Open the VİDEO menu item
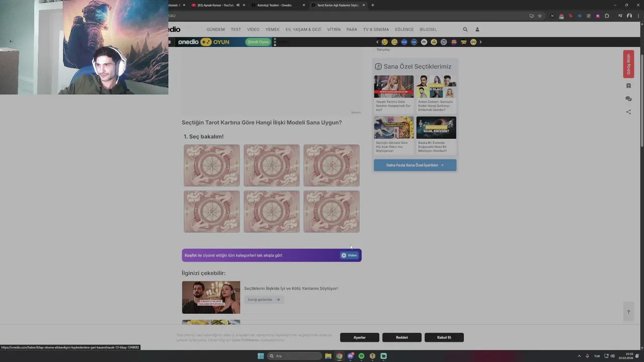This screenshot has height=362, width=644. coord(253,30)
